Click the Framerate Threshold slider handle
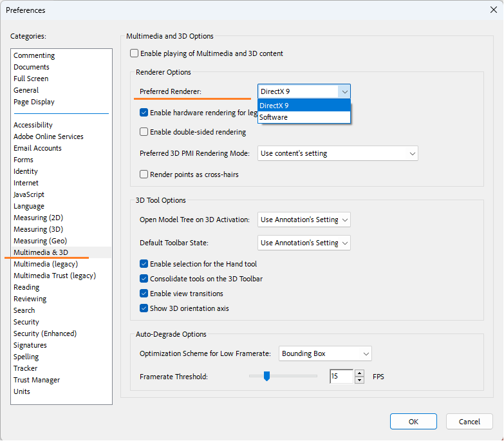The width and height of the screenshot is (504, 441). [x=266, y=377]
